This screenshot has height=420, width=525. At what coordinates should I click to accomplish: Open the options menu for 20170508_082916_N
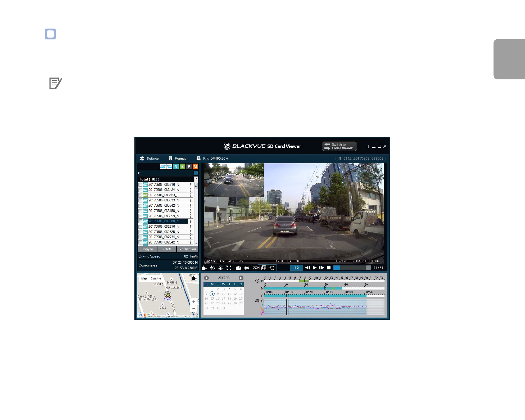click(x=190, y=227)
